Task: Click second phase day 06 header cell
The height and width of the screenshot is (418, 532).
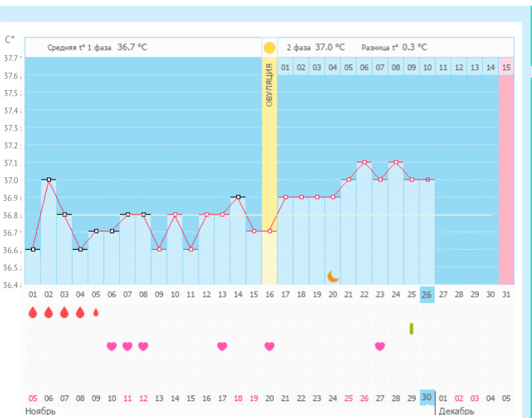Action: point(364,67)
